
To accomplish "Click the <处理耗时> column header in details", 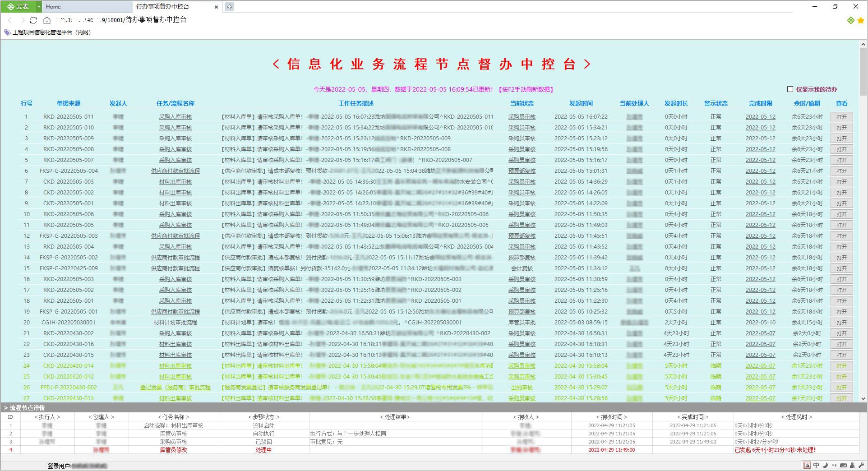I will click(x=796, y=417).
